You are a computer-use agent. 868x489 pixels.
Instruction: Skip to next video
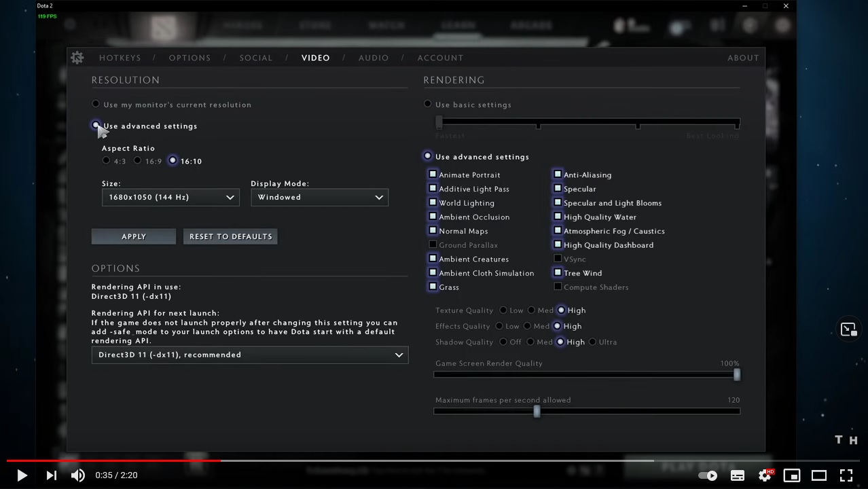click(x=52, y=475)
